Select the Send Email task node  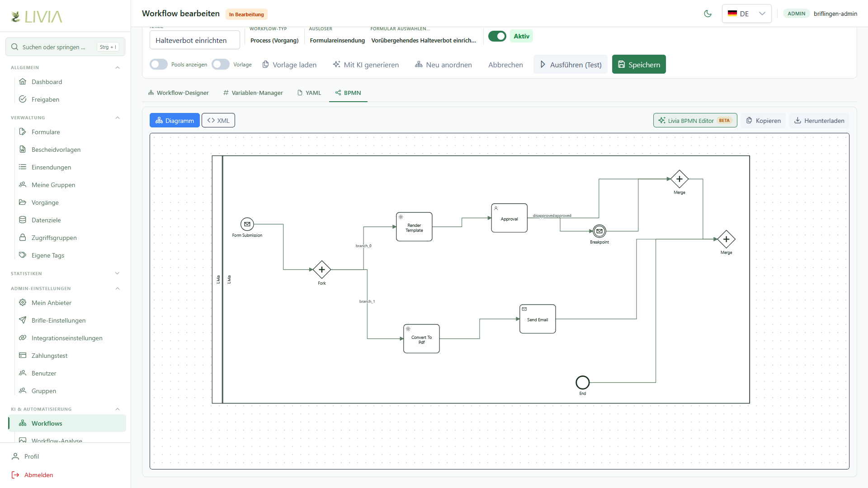(538, 319)
